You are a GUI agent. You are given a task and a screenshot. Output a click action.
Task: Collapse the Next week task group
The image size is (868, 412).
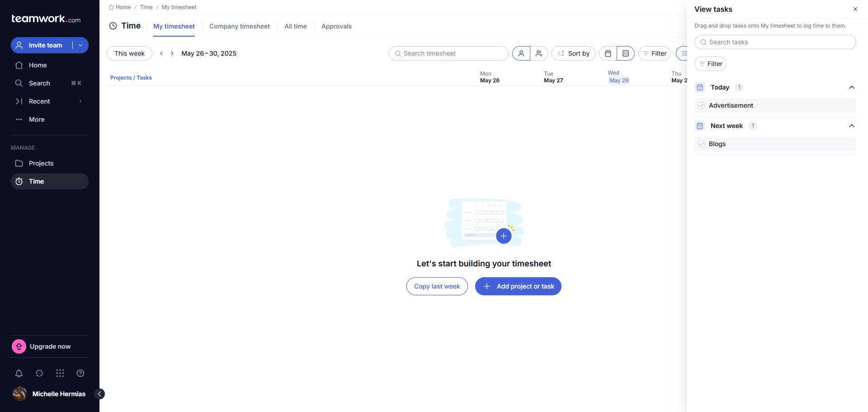(x=851, y=126)
